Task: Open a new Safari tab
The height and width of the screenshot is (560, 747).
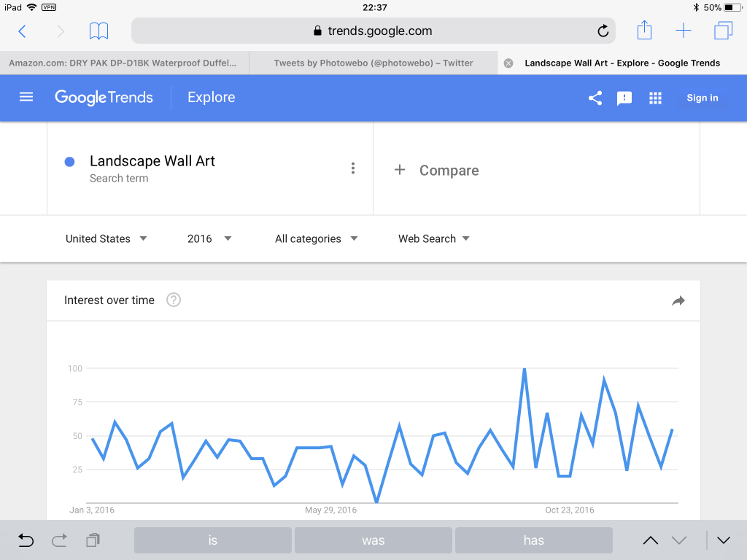Action: click(x=683, y=31)
